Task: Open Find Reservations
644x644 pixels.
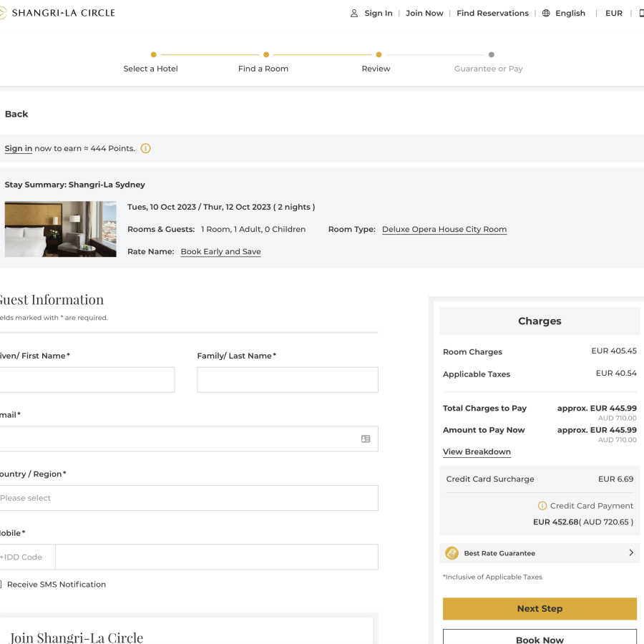Action: point(492,13)
